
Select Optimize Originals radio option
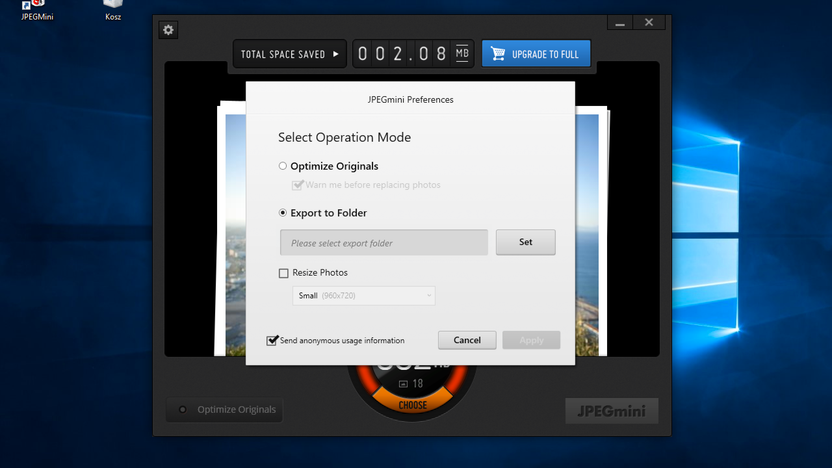(x=283, y=166)
